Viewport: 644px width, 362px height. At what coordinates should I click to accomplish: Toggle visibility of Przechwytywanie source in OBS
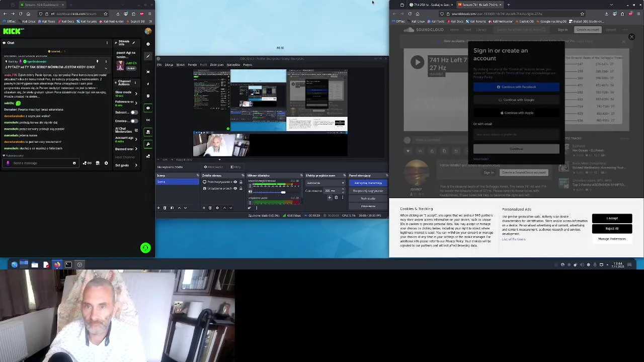[x=235, y=182]
